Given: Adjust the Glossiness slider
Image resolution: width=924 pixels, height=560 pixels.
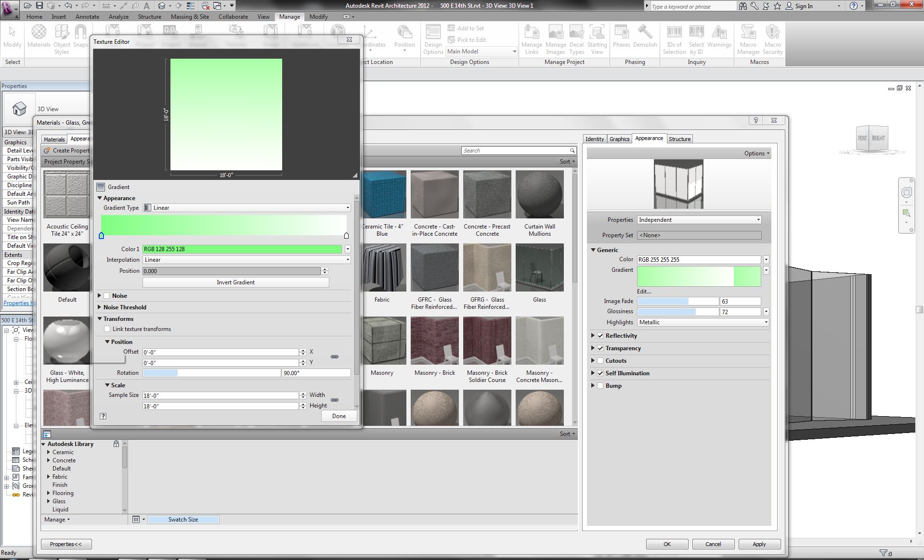Looking at the screenshot, I should point(677,312).
